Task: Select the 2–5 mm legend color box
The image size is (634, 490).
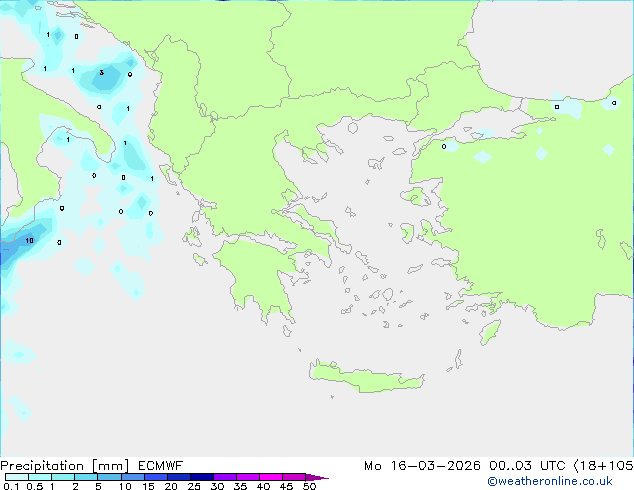Action: (86, 477)
